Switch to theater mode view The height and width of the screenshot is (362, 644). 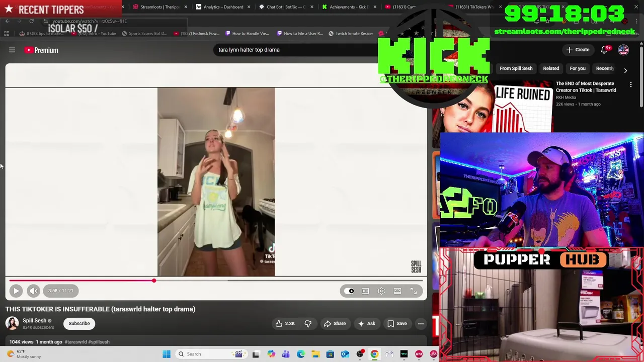[397, 291]
